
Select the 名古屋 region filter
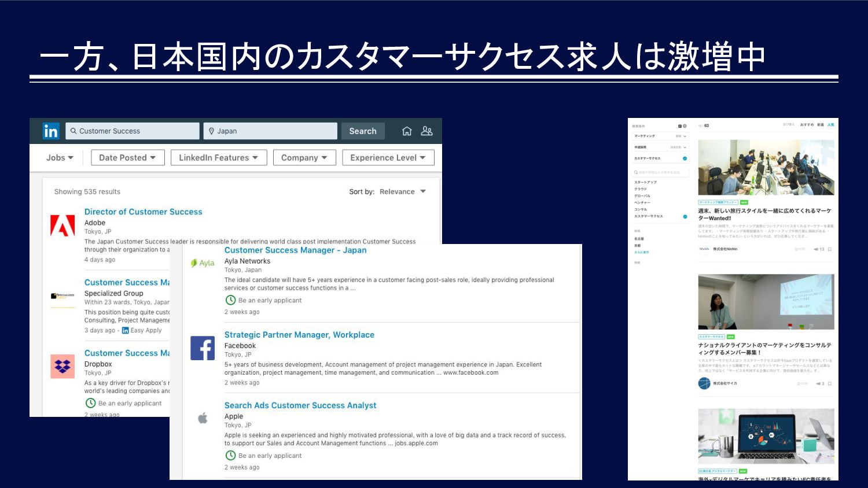(x=639, y=239)
